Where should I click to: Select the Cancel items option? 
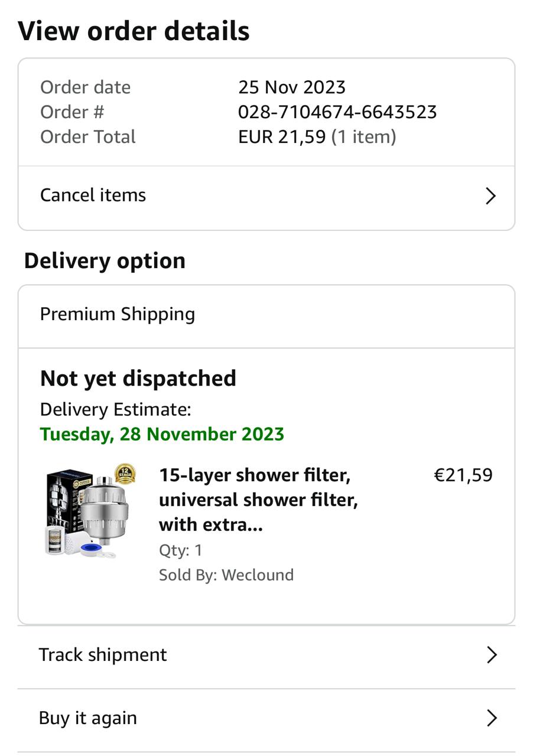click(93, 195)
